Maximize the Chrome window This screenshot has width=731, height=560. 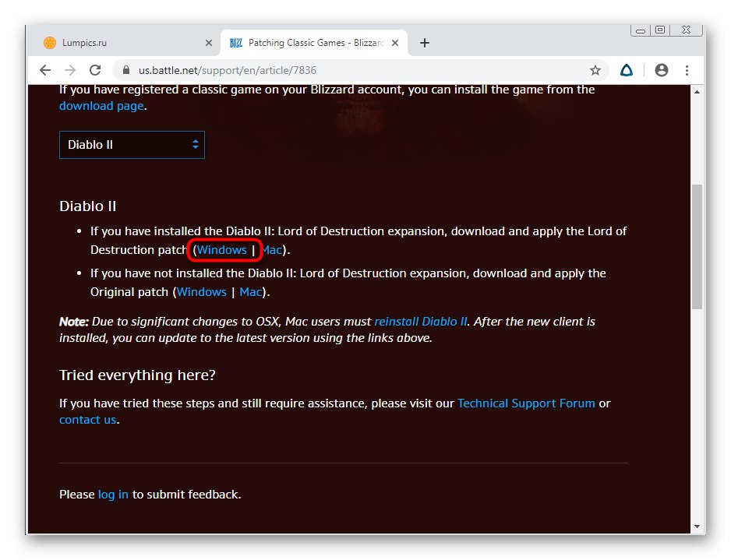coord(659,30)
